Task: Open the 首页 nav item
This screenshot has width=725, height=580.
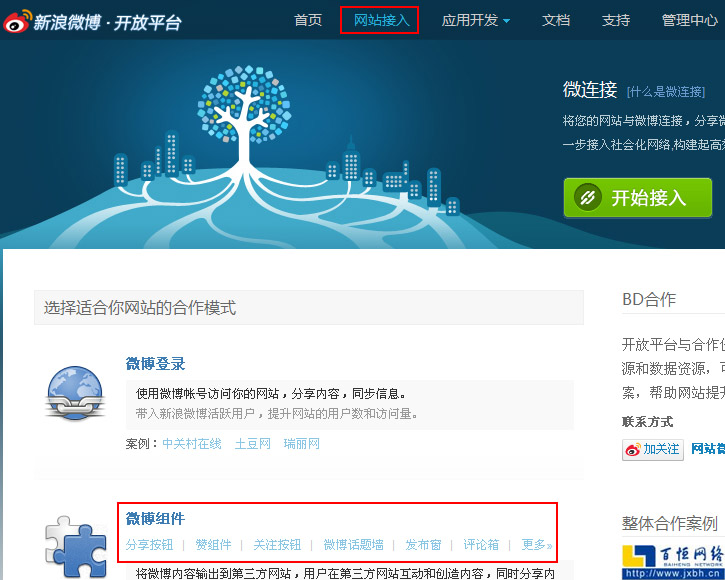Action: click(x=308, y=20)
